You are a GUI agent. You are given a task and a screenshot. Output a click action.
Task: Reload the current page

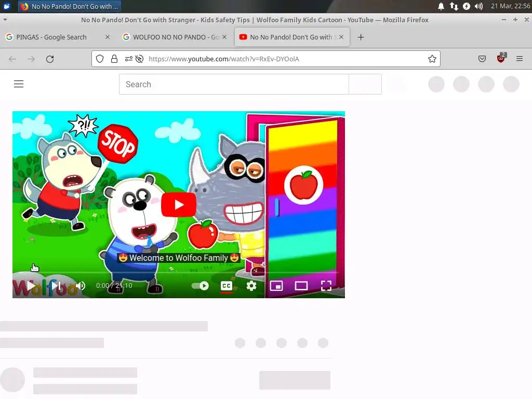click(x=50, y=59)
